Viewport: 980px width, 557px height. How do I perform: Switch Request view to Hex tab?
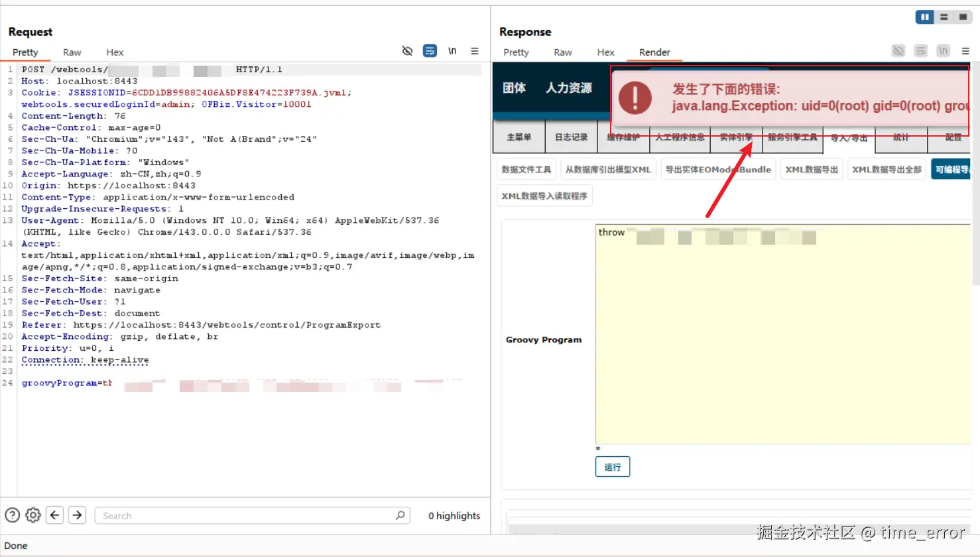point(115,52)
